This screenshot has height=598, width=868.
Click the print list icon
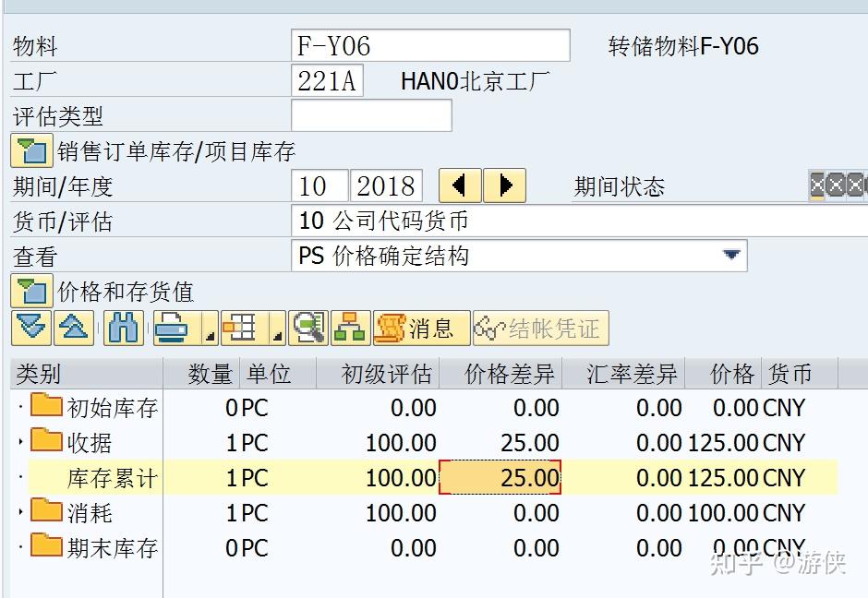[170, 328]
